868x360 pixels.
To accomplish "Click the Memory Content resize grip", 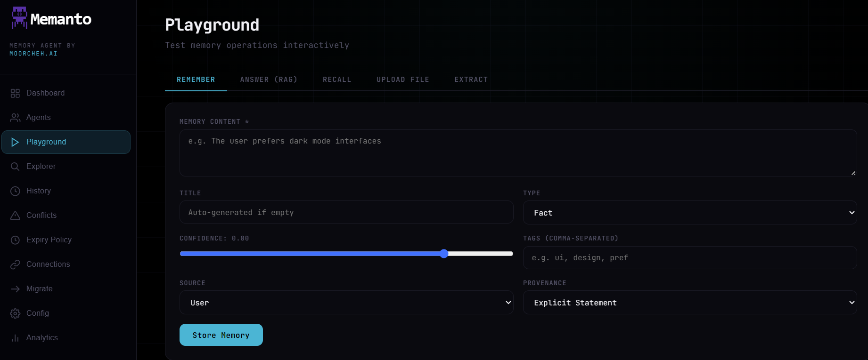I will [x=853, y=173].
